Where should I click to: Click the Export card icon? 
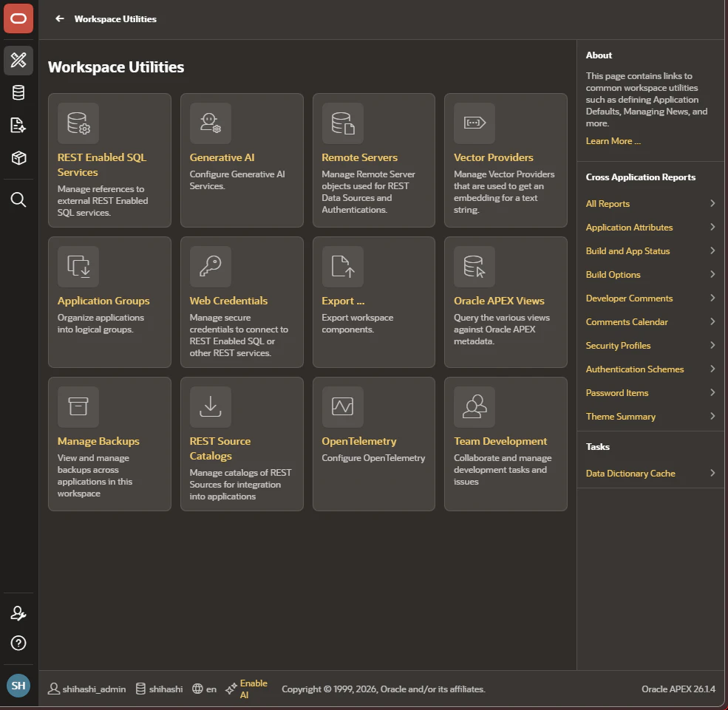[x=343, y=267]
